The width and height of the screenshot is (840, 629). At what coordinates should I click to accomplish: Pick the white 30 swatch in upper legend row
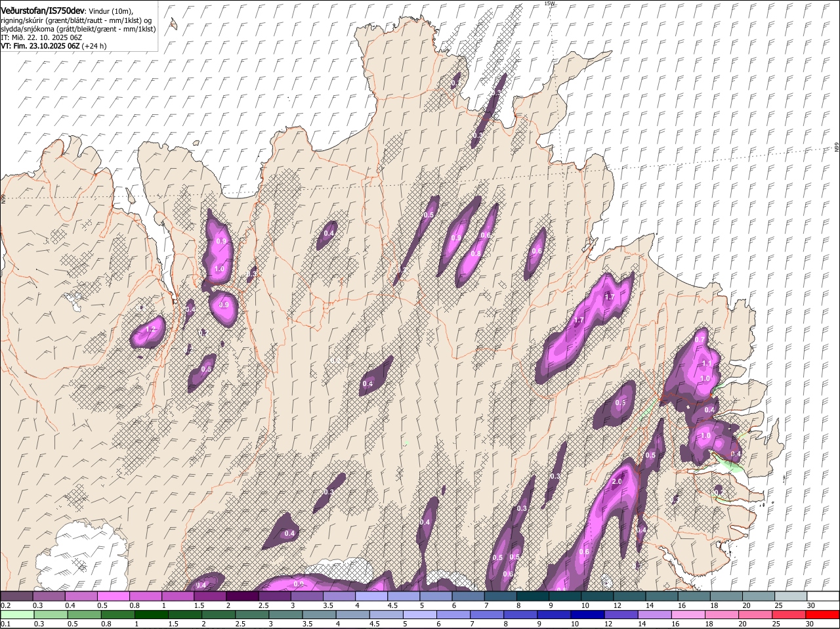[x=824, y=596]
